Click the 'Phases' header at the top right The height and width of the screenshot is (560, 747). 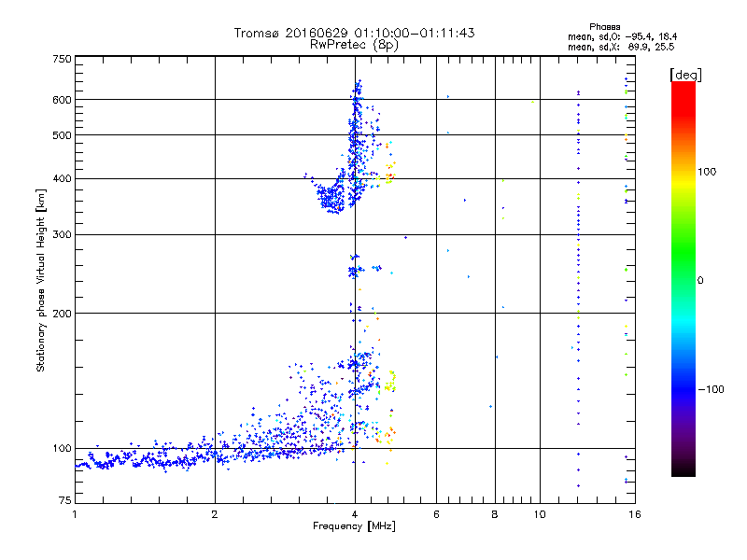click(x=604, y=27)
